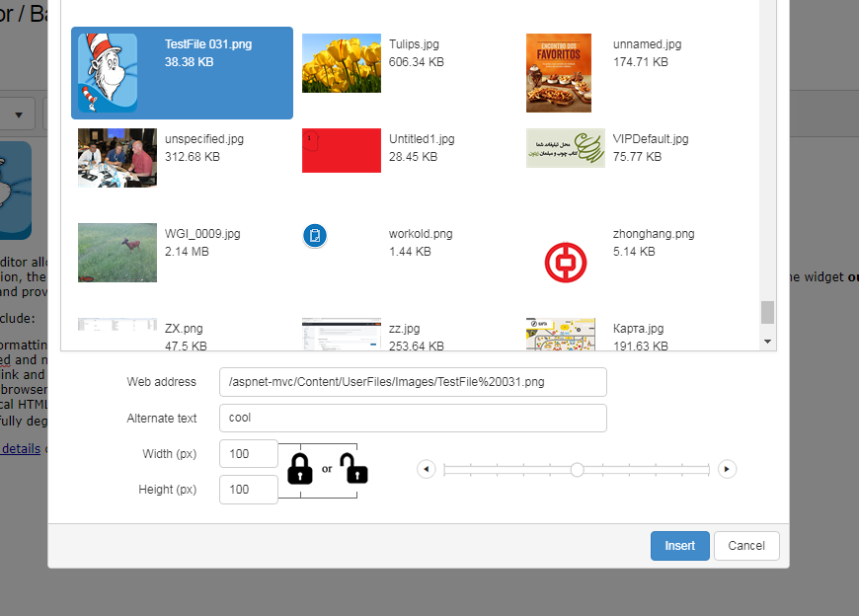
Task: Select the red Untitled1.jpg thumbnail
Action: pos(342,151)
